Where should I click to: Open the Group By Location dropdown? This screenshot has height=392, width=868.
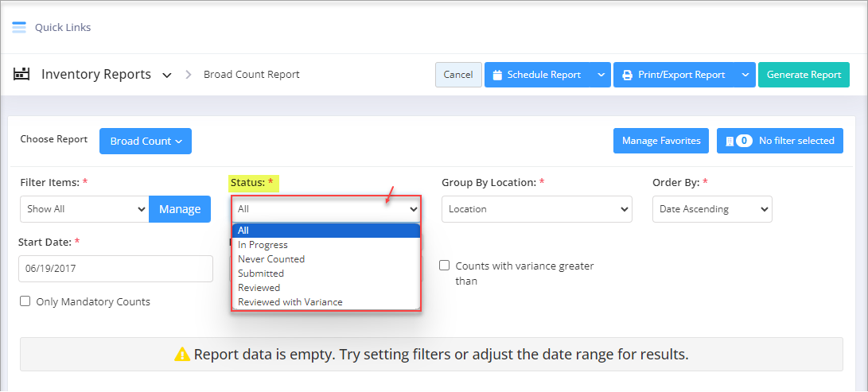click(x=536, y=209)
